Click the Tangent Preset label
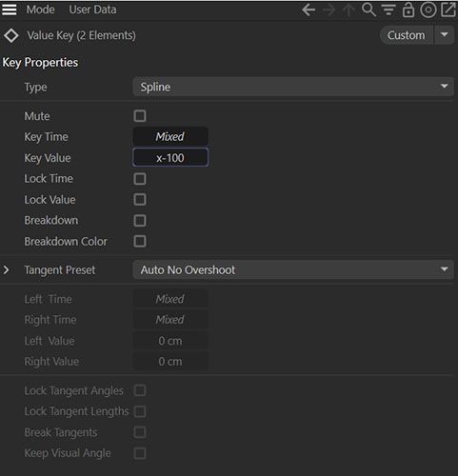The width and height of the screenshot is (458, 476). 60,270
